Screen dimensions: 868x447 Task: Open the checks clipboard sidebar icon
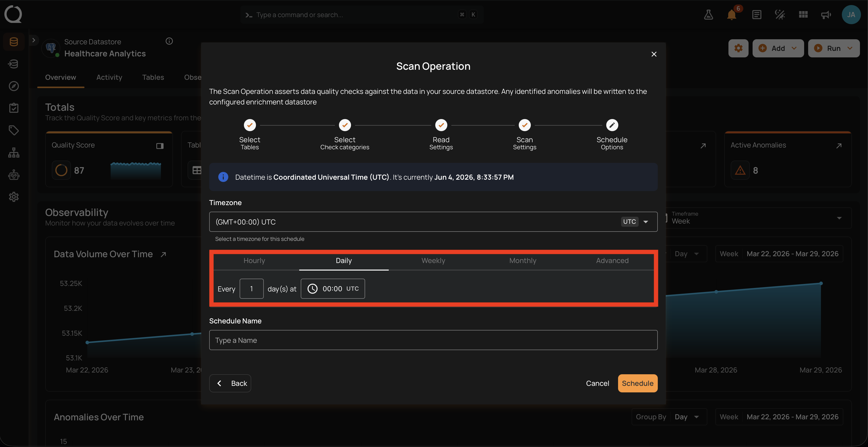point(14,108)
